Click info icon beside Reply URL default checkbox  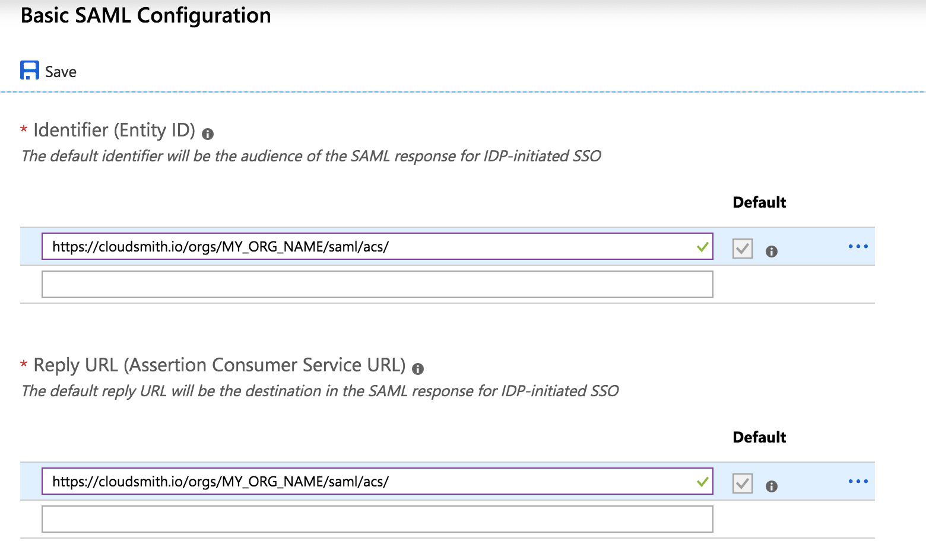point(772,486)
